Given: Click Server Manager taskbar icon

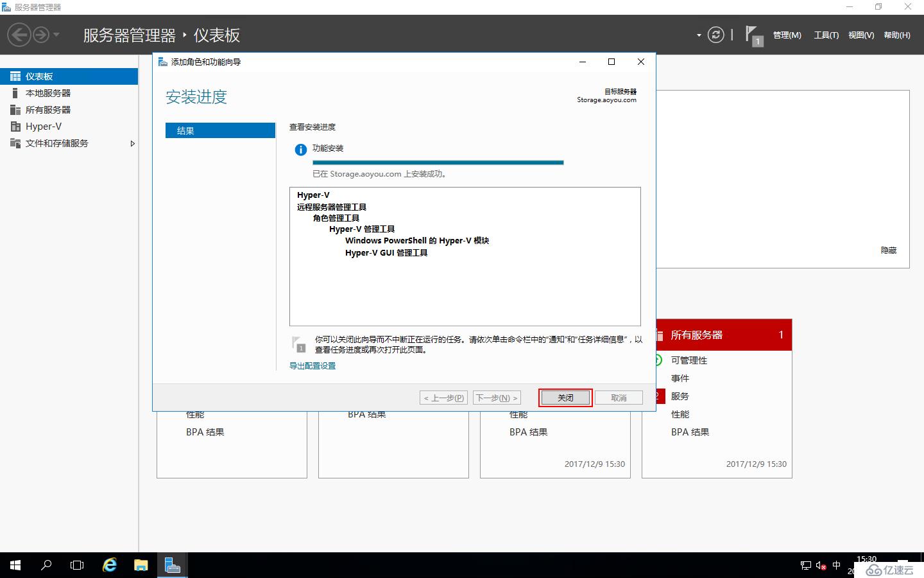Looking at the screenshot, I should [172, 565].
